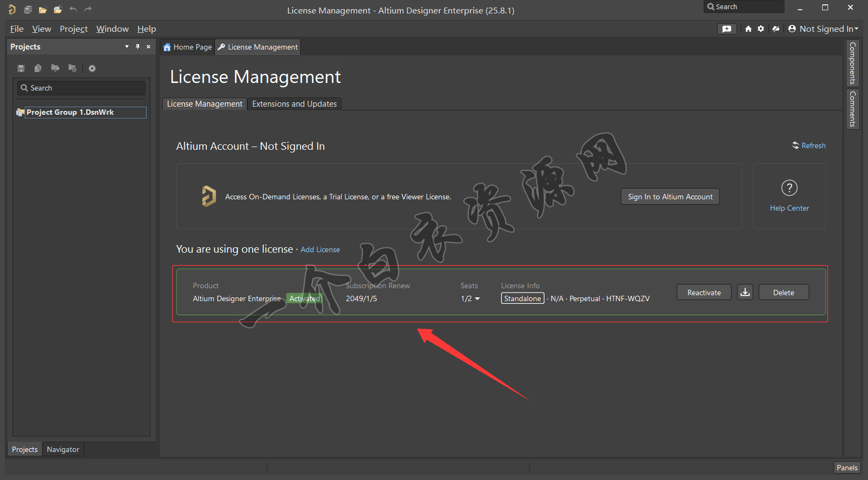This screenshot has width=868, height=480.
Task: Go to Home page via house icon
Action: 748,29
